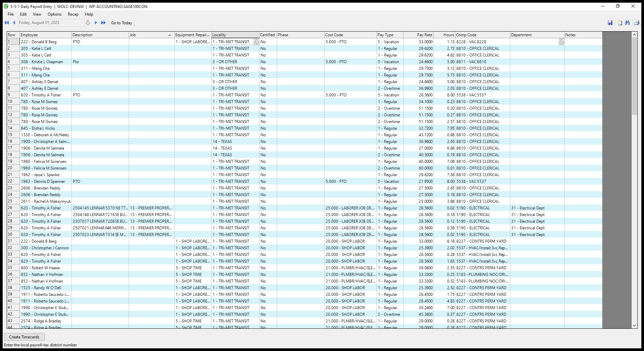Click the Print icon in toolbar

click(x=636, y=23)
